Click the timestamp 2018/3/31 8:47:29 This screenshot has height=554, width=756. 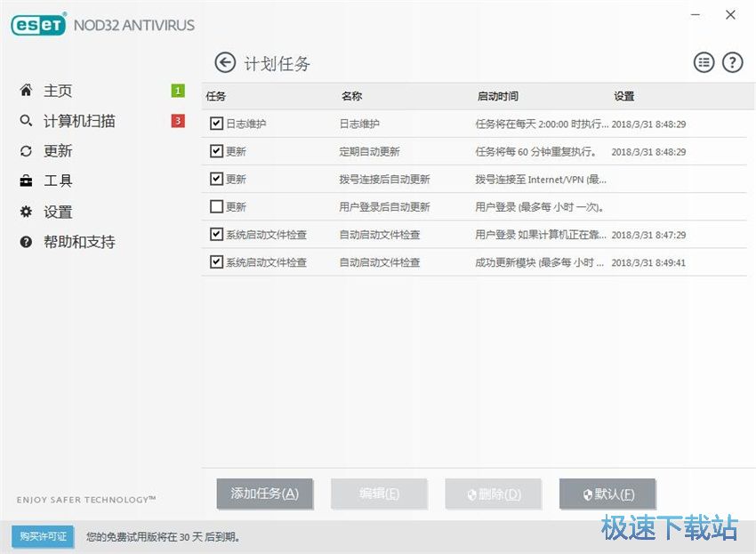[648, 235]
